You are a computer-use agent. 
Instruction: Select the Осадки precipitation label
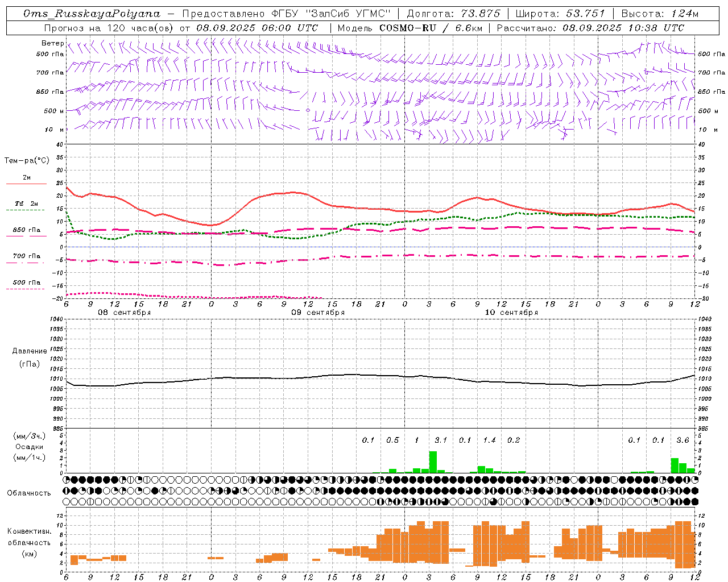[29, 447]
